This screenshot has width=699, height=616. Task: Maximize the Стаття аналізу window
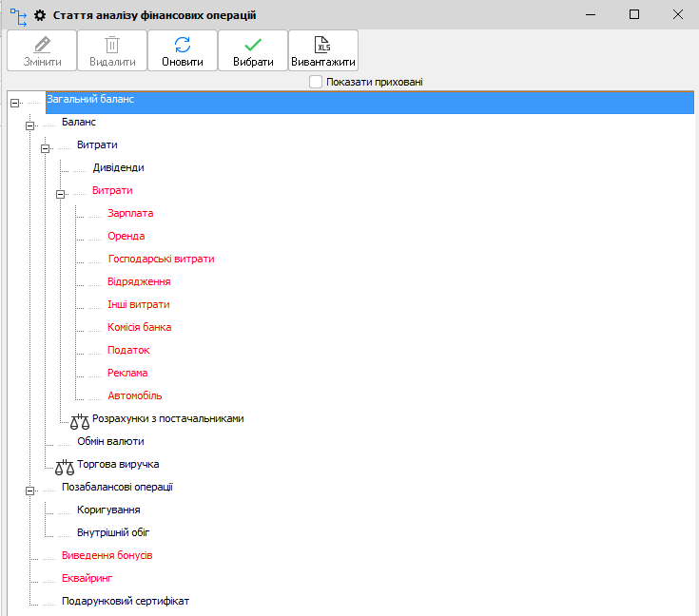click(634, 15)
